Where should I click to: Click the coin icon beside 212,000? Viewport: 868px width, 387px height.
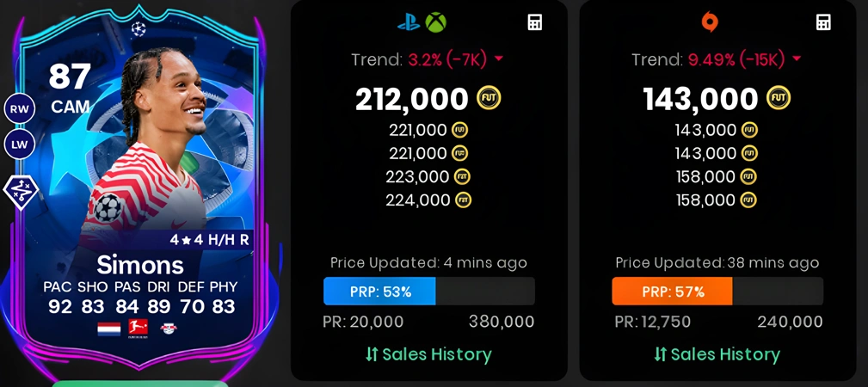(489, 98)
